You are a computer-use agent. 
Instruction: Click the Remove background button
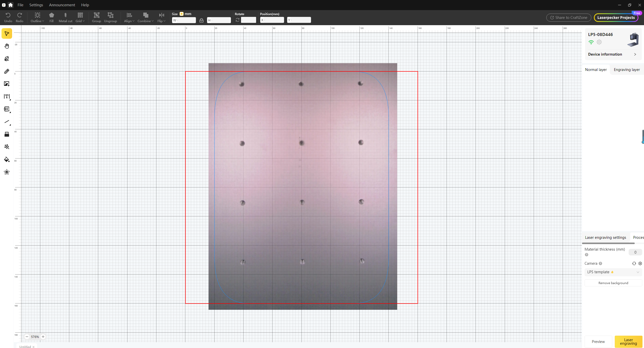tap(613, 283)
